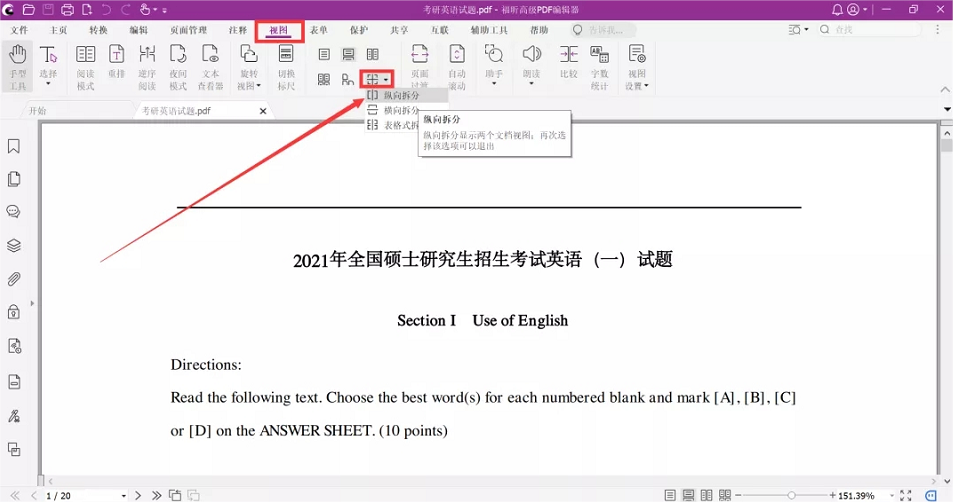
Task: Open Word Count (字数统计)
Action: point(599,66)
